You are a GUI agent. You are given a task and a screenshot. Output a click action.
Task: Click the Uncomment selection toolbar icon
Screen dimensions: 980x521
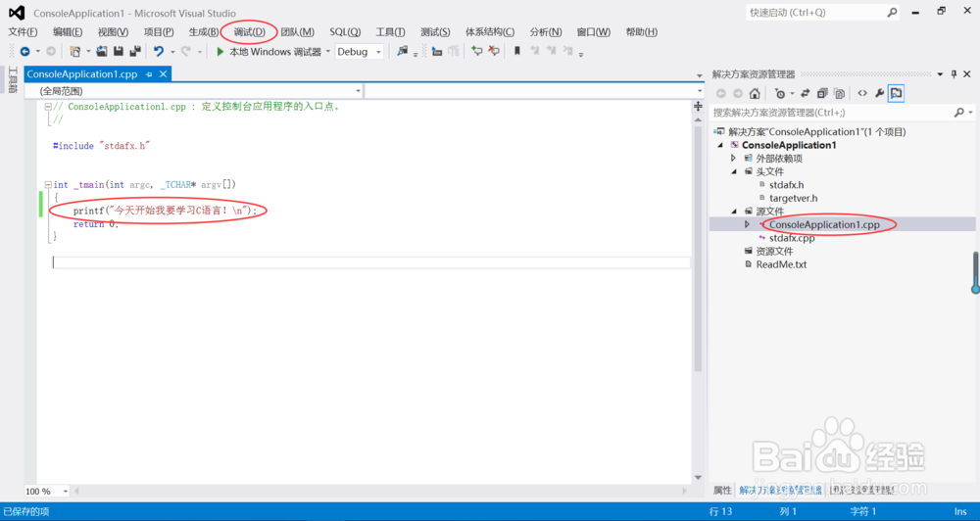[x=494, y=51]
